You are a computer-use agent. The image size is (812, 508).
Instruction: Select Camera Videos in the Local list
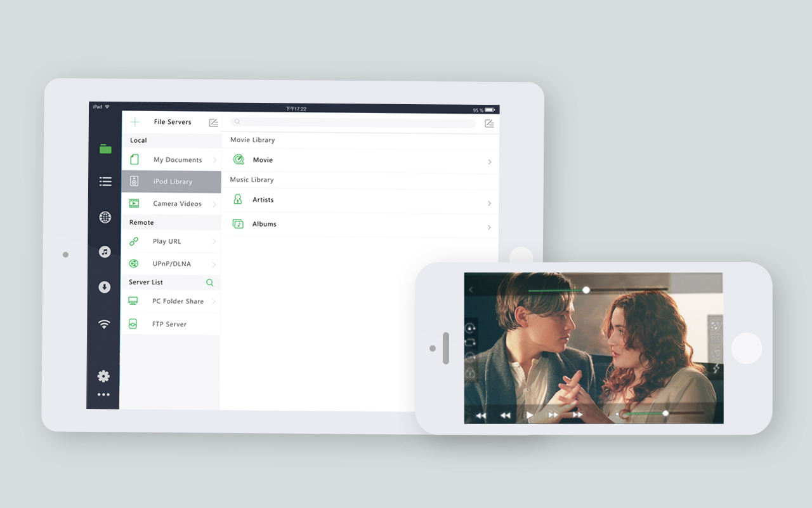point(177,204)
